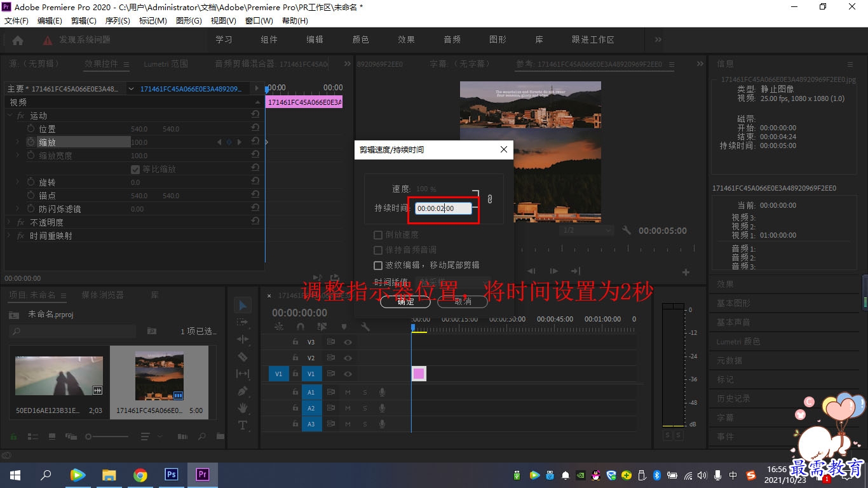Select the Selection tool arrow
Viewport: 868px width, 488px height.
[x=243, y=306]
